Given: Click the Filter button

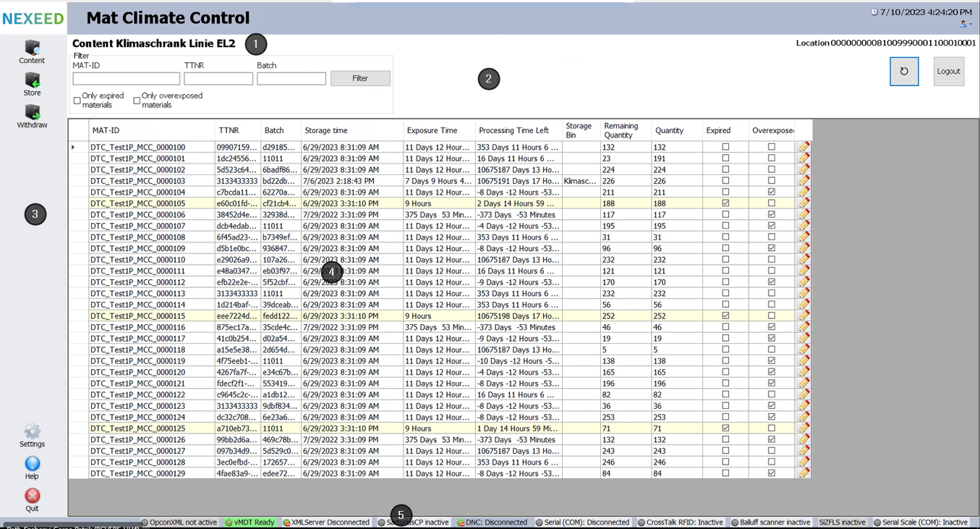Looking at the screenshot, I should [360, 78].
